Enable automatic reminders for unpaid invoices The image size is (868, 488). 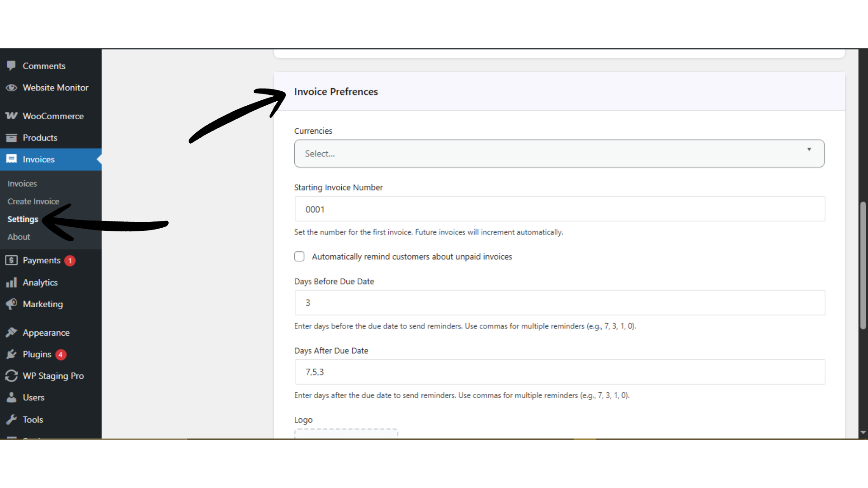[299, 256]
